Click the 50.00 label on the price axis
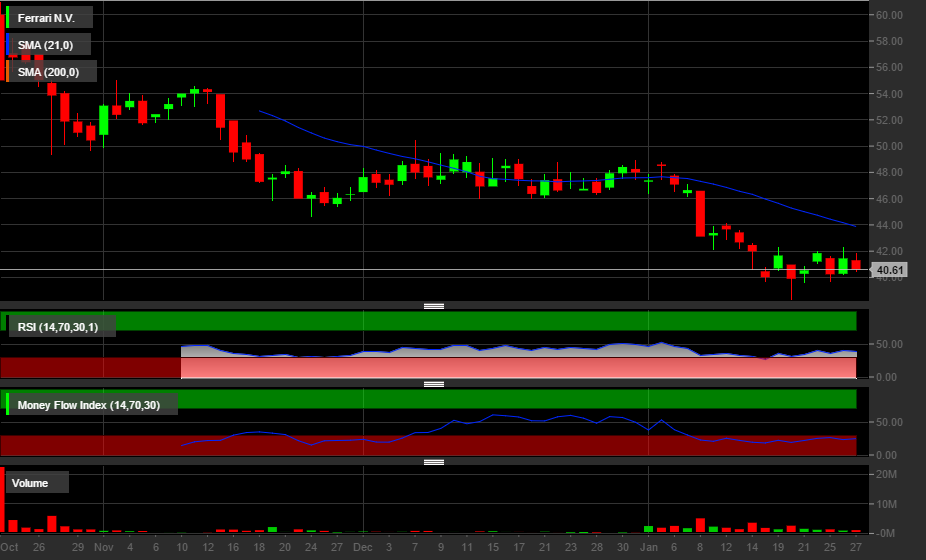 (x=889, y=146)
